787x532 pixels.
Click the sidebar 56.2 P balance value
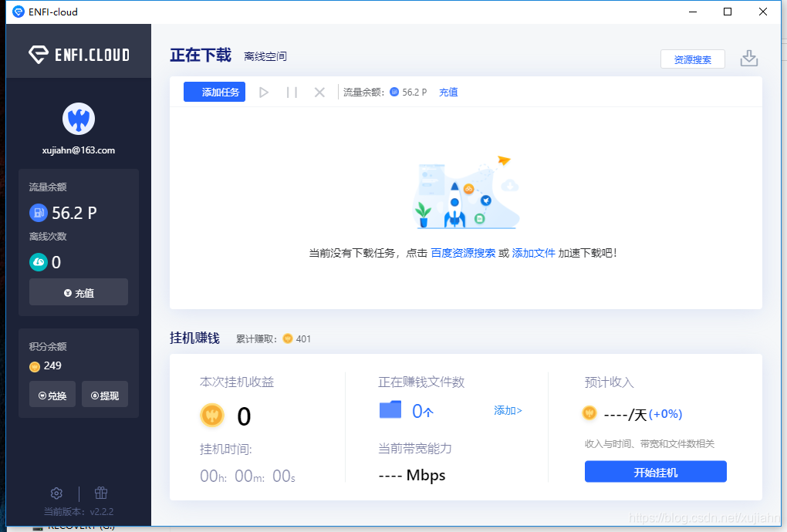(x=74, y=213)
